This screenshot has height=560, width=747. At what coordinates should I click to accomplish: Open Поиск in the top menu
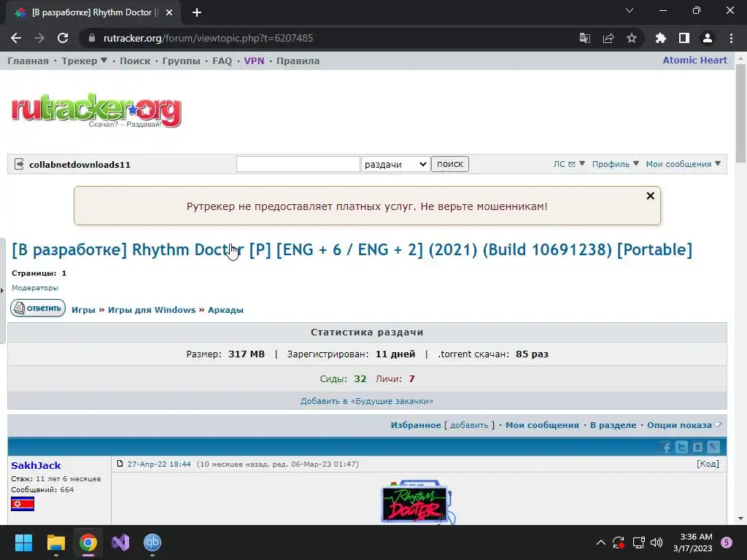tap(135, 61)
